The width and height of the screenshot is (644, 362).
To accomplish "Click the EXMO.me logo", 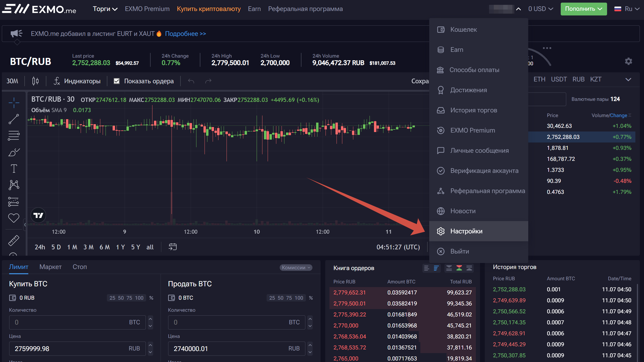I will pos(39,9).
